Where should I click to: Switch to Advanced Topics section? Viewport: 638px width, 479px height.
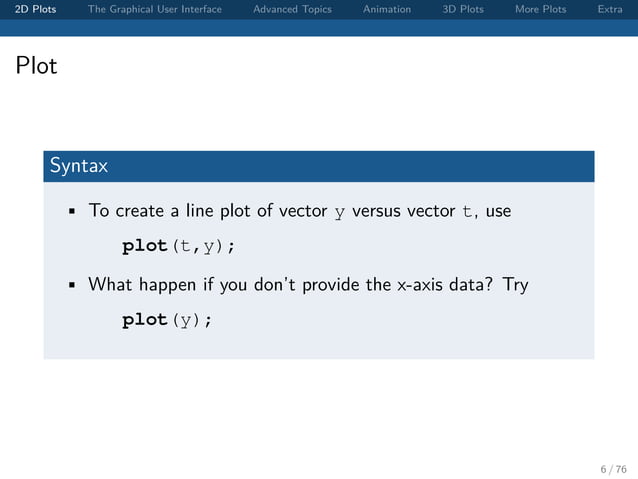coord(292,9)
